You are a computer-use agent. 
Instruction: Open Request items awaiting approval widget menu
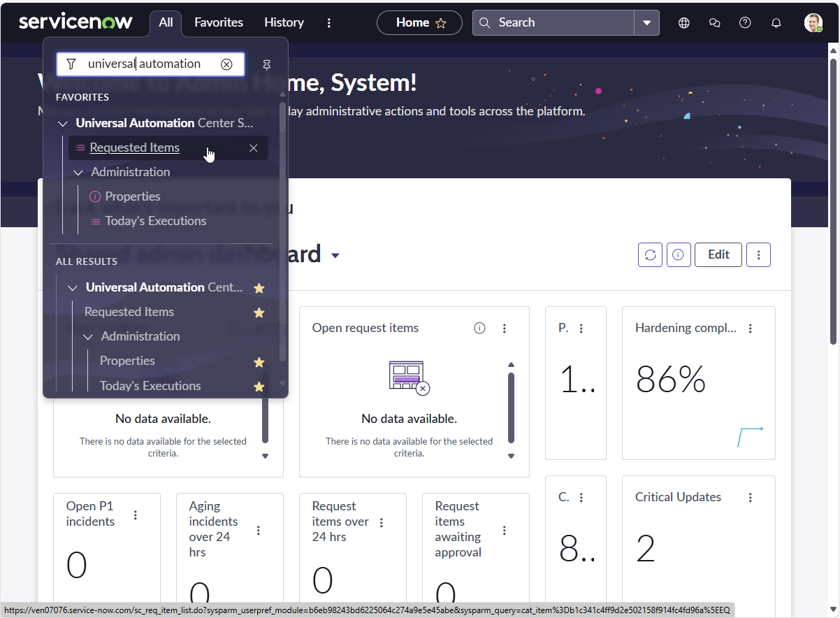coord(505,530)
